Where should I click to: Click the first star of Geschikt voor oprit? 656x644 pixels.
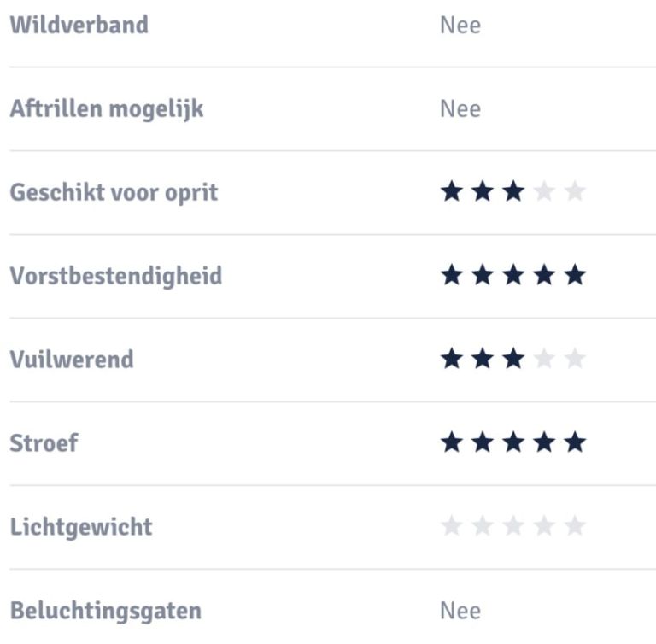(x=451, y=192)
